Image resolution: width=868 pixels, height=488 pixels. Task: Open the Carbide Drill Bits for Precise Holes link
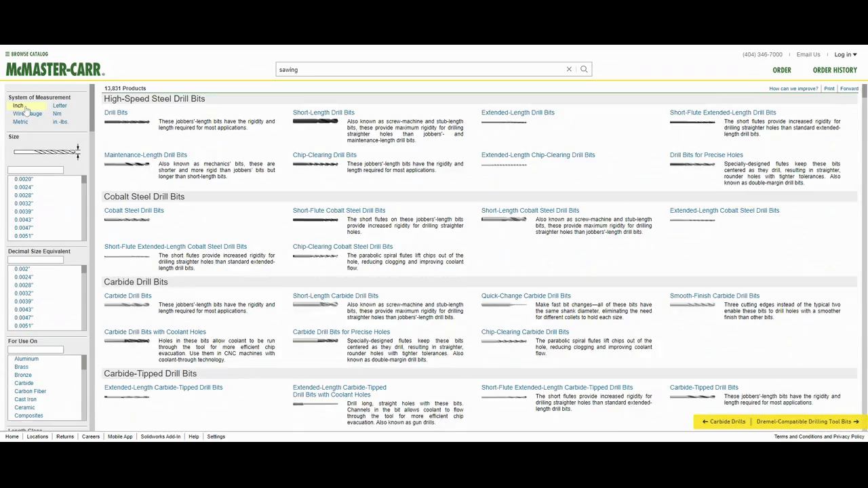pos(341,332)
